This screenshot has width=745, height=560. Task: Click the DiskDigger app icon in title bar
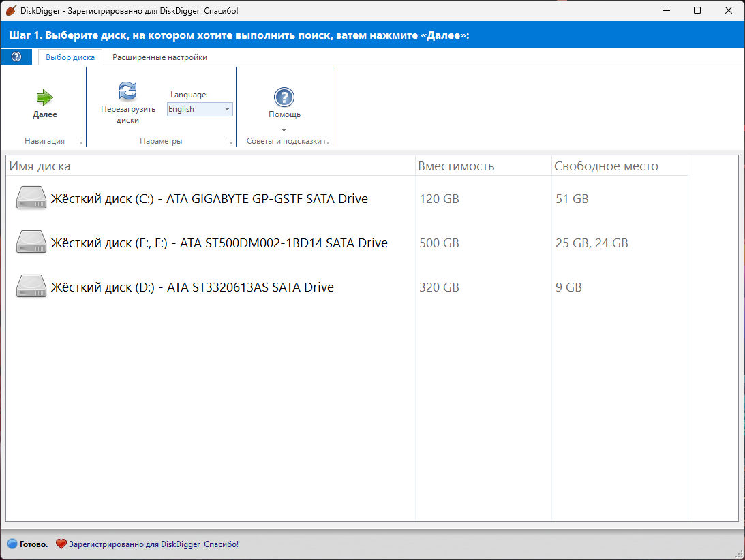coord(11,10)
